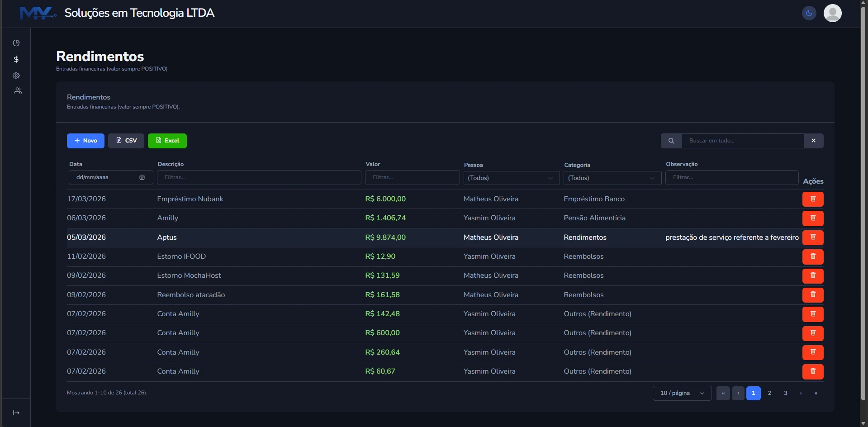This screenshot has width=868, height=427.
Task: Open the users icon in sidebar
Action: (x=18, y=91)
